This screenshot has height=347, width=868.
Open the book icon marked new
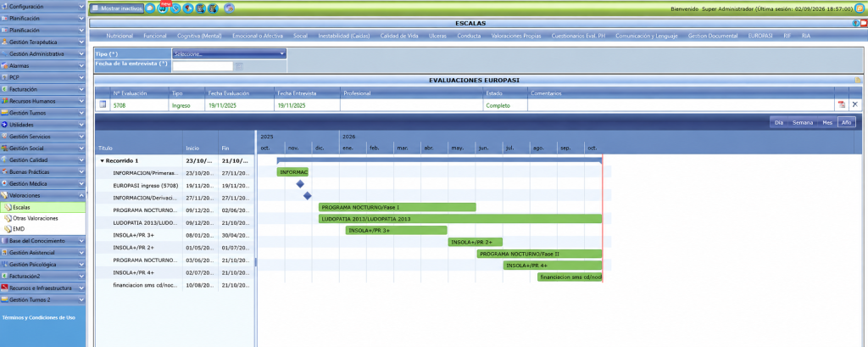[x=162, y=8]
